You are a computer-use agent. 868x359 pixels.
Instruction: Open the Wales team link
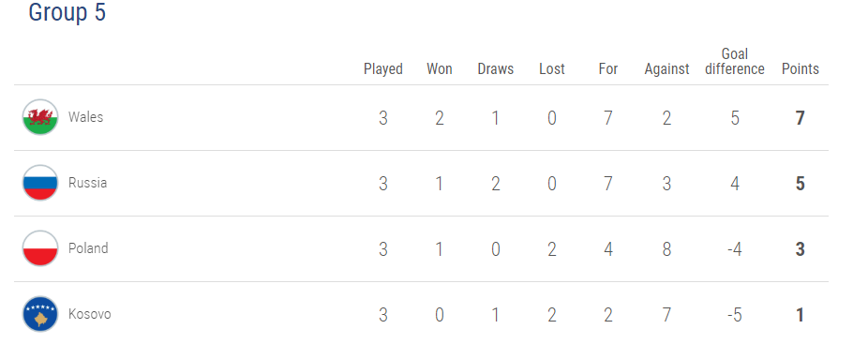coord(86,117)
